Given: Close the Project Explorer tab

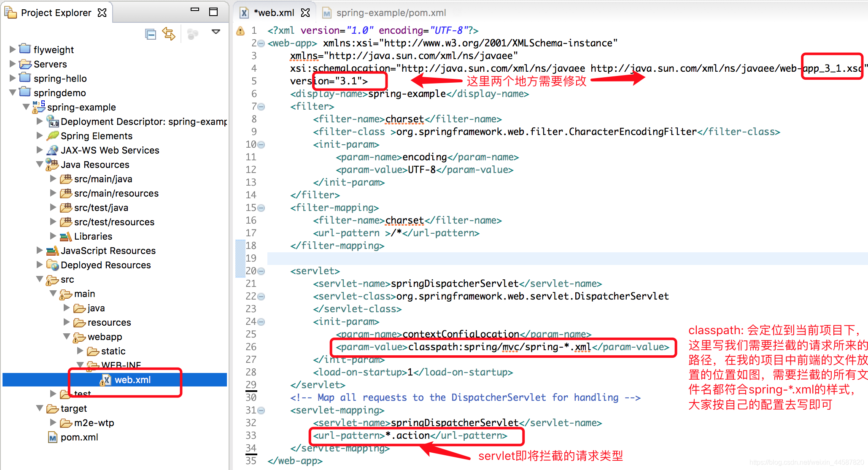Looking at the screenshot, I should tap(102, 13).
